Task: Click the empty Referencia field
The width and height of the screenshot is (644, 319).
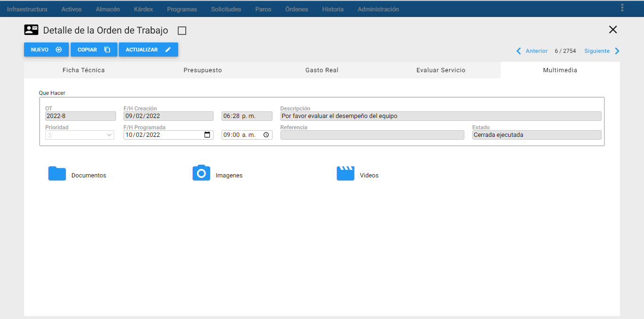Action: [372, 135]
